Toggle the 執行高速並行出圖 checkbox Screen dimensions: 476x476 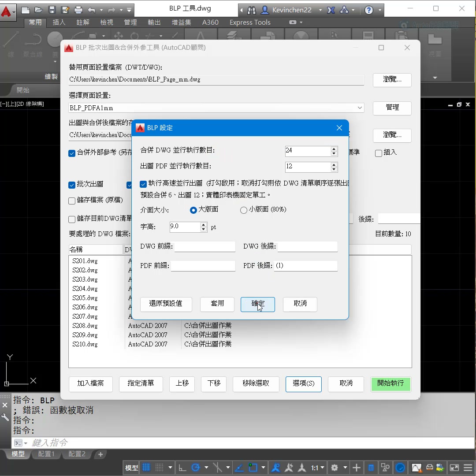(x=143, y=184)
